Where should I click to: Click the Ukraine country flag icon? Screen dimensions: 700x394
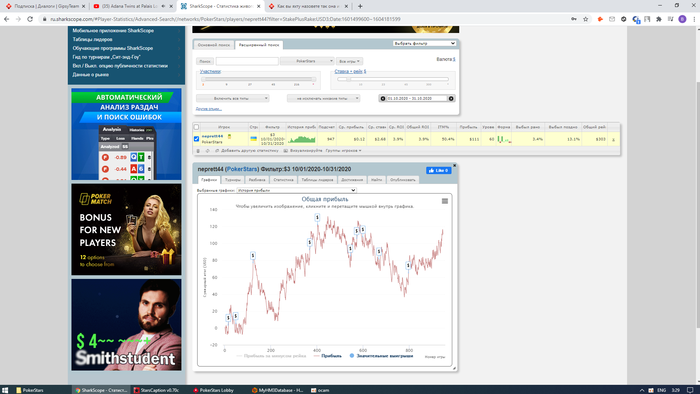[x=254, y=139]
